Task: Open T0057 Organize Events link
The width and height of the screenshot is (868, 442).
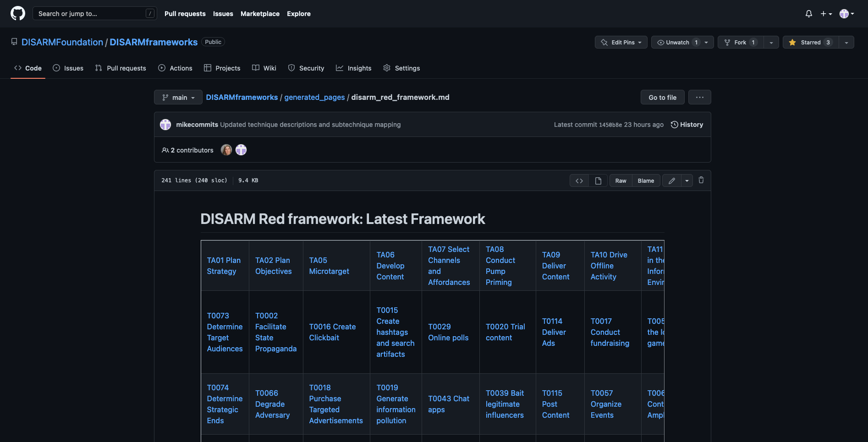Action: [x=606, y=404]
